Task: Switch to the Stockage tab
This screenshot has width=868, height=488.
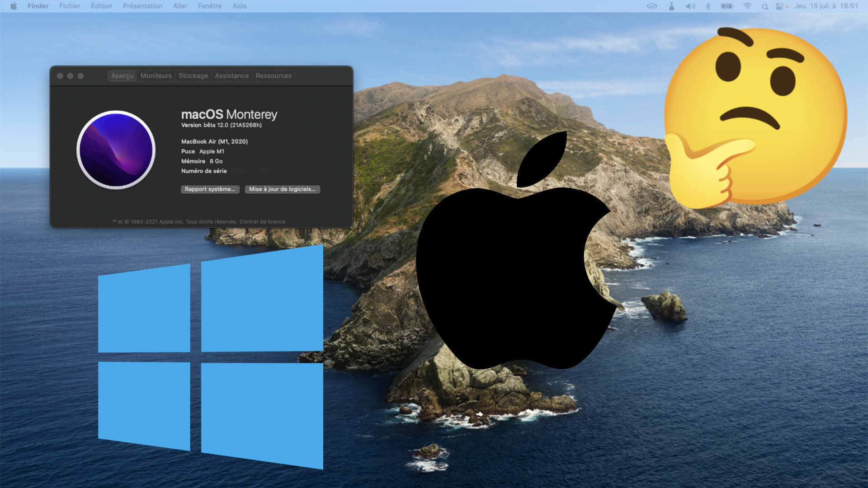Action: pos(193,76)
